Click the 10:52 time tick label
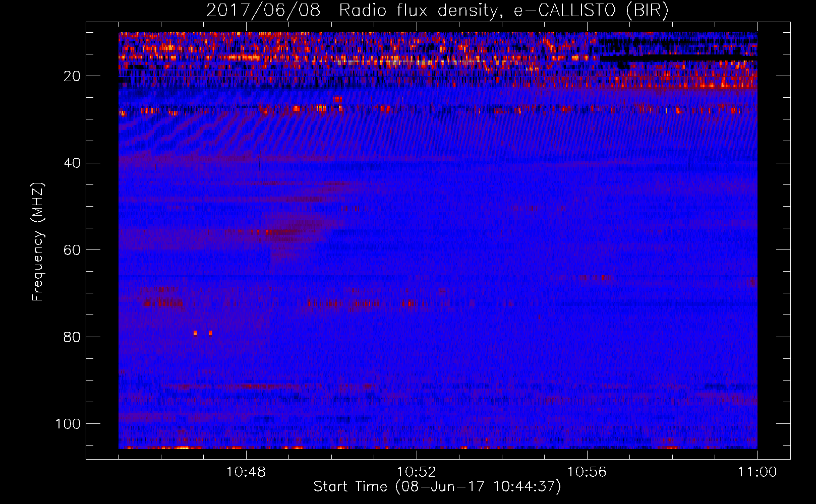This screenshot has width=816, height=504. pyautogui.click(x=417, y=472)
